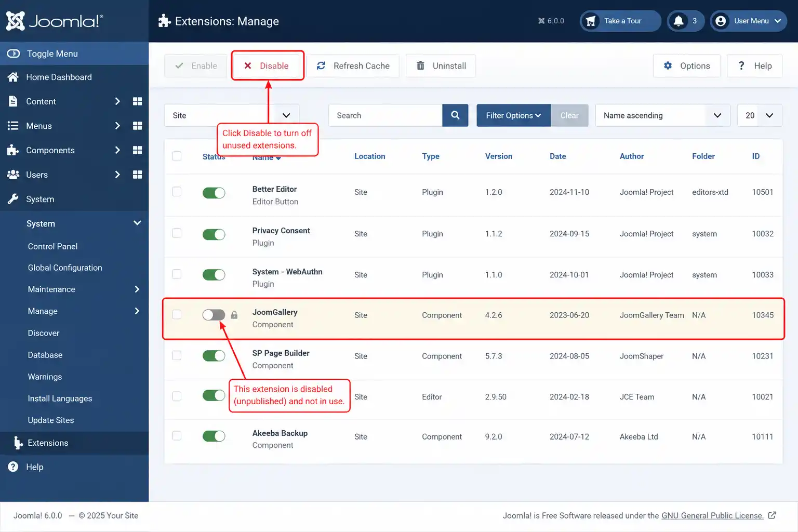The image size is (798, 532).
Task: Click the search magnifier button
Action: pos(455,115)
